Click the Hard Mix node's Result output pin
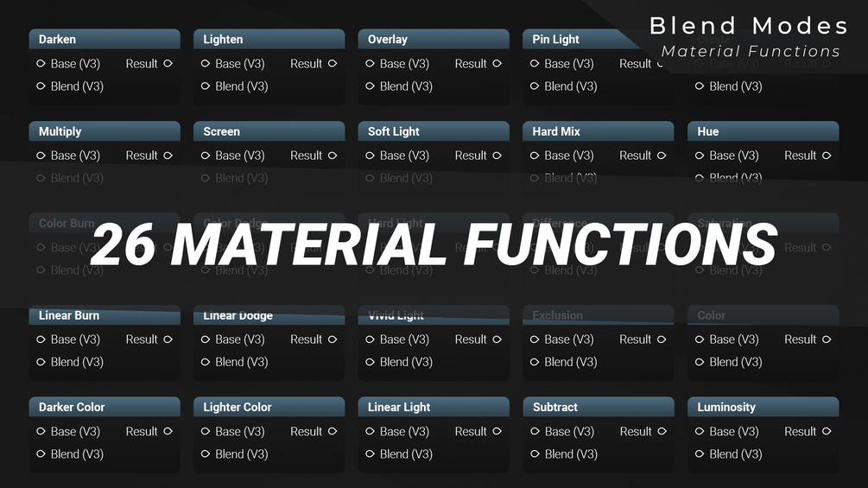The image size is (868, 488). point(662,155)
